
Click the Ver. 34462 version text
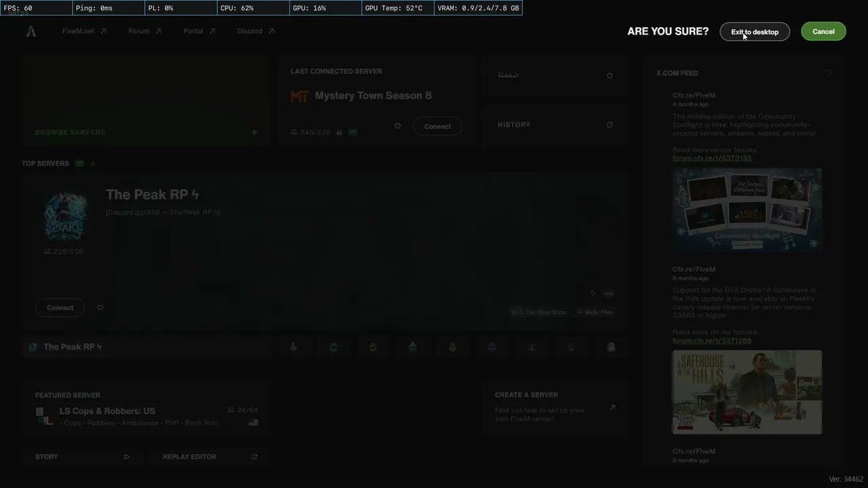[846, 479]
